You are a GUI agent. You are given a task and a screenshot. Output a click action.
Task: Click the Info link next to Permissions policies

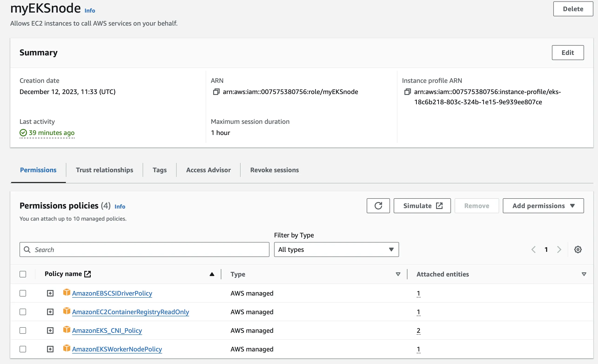[120, 206]
